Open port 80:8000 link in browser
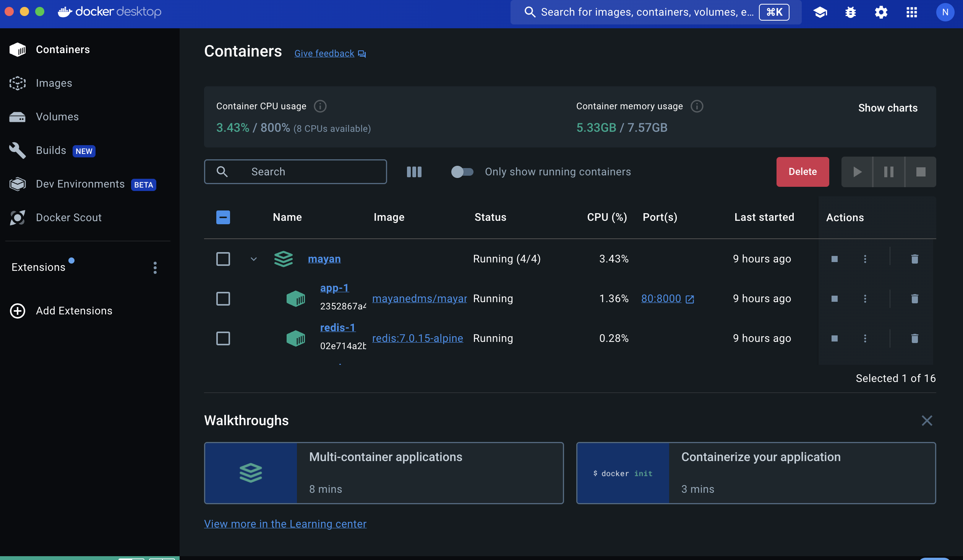963x560 pixels. [667, 299]
